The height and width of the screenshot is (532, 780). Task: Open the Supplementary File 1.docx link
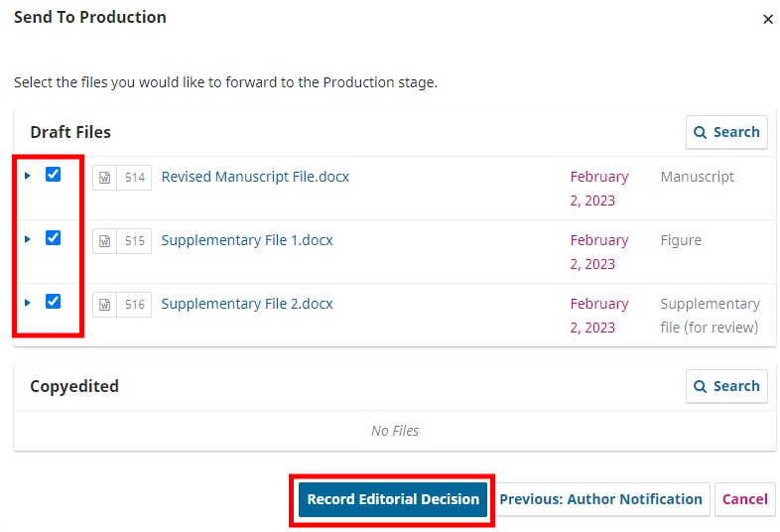click(x=247, y=240)
